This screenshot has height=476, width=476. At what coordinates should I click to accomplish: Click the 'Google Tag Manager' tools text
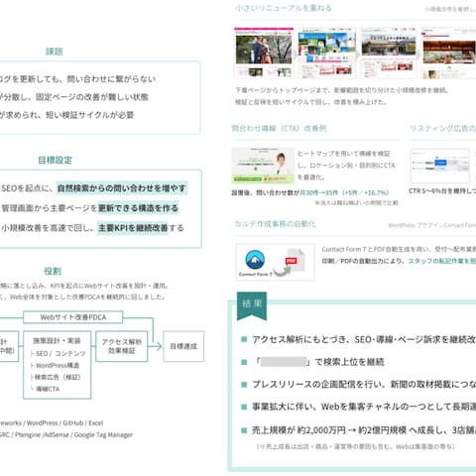pos(103,434)
